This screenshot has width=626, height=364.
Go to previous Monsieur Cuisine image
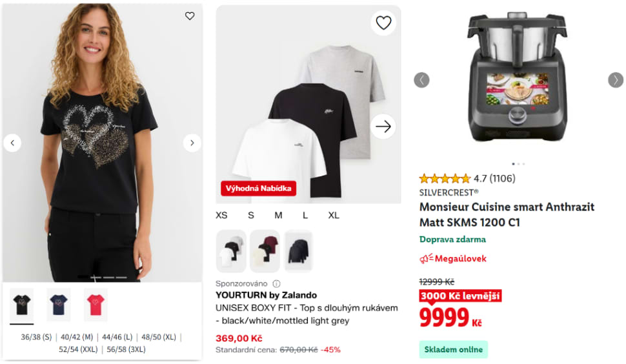pos(421,80)
